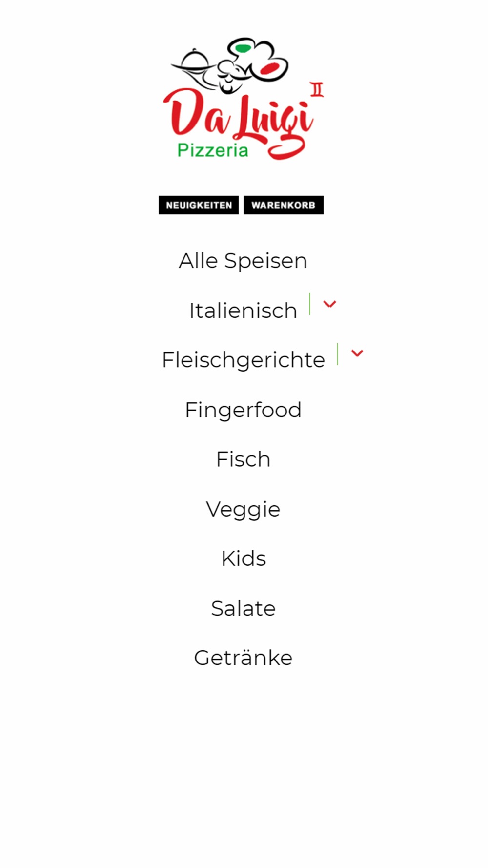The image size is (488, 868).
Task: Open the Warenkorb shopping cart button
Action: click(x=284, y=205)
